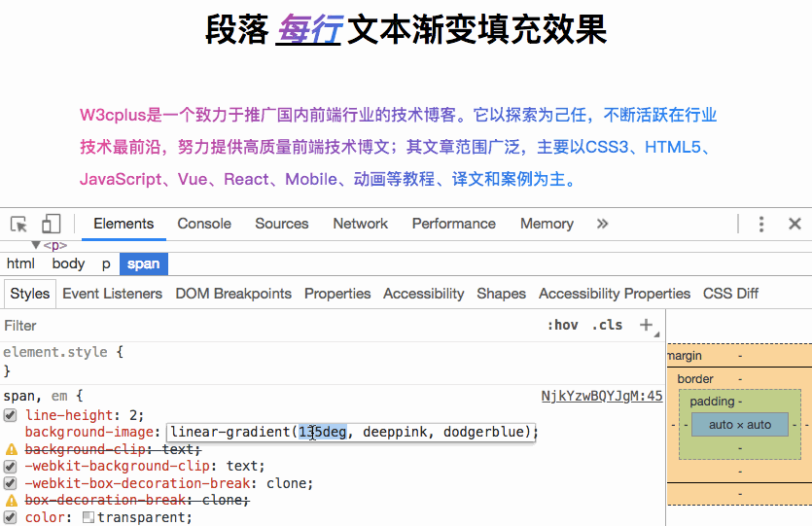Image resolution: width=812 pixels, height=526 pixels.
Task: Activate the inspect element picker icon
Action: pyautogui.click(x=19, y=225)
